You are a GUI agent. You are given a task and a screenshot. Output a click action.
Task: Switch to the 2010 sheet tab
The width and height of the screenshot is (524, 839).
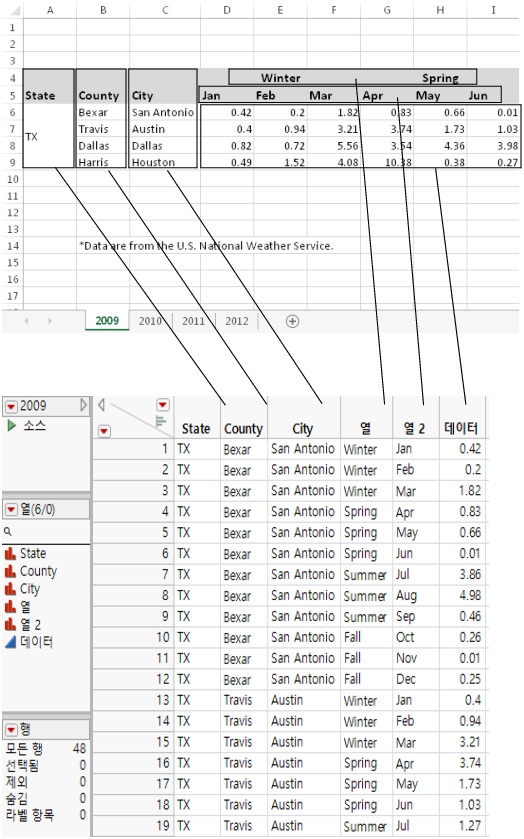[x=150, y=321]
